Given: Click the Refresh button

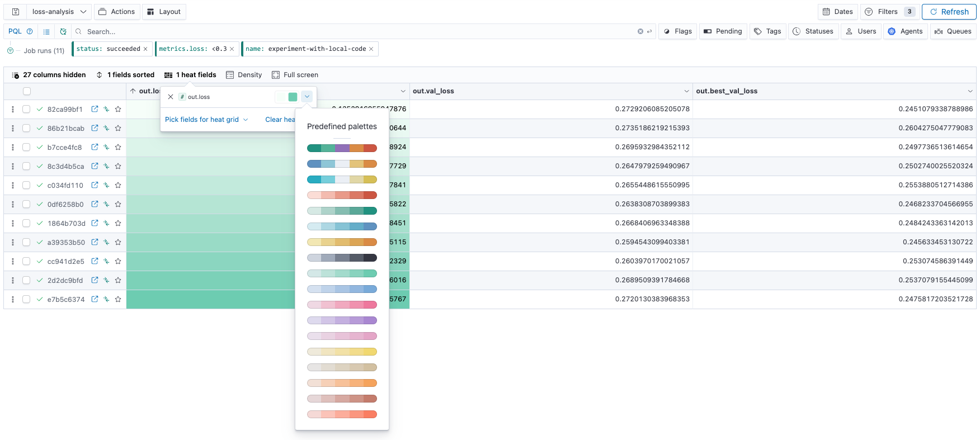Looking at the screenshot, I should (949, 12).
